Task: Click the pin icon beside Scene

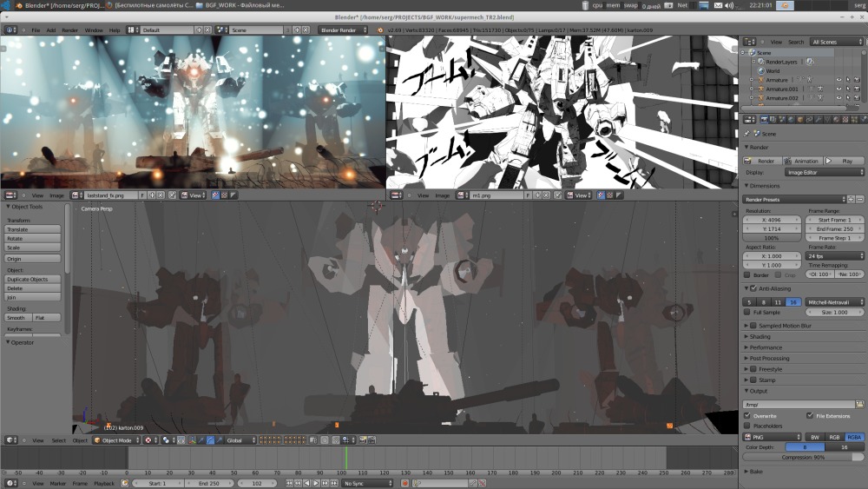Action: (x=747, y=134)
